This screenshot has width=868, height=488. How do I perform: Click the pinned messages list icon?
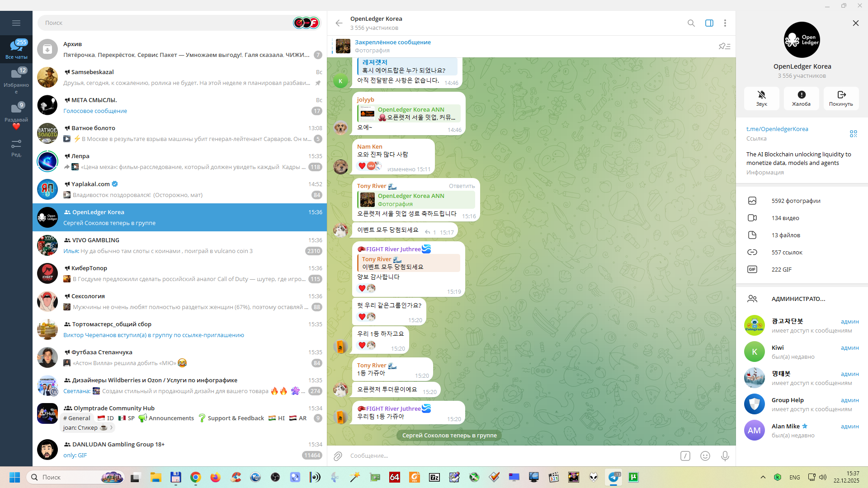pos(724,46)
